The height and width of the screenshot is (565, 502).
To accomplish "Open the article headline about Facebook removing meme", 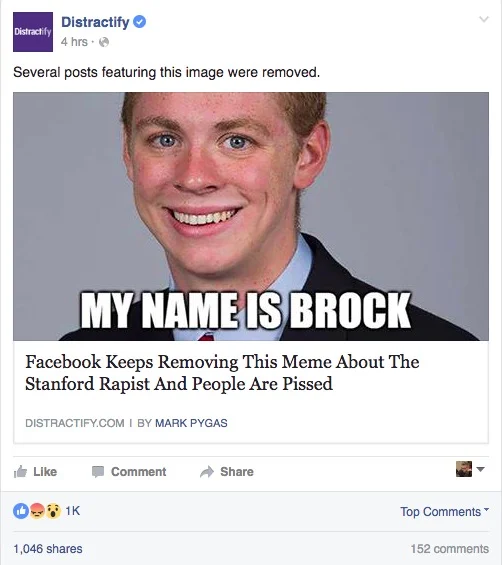I will (222, 373).
